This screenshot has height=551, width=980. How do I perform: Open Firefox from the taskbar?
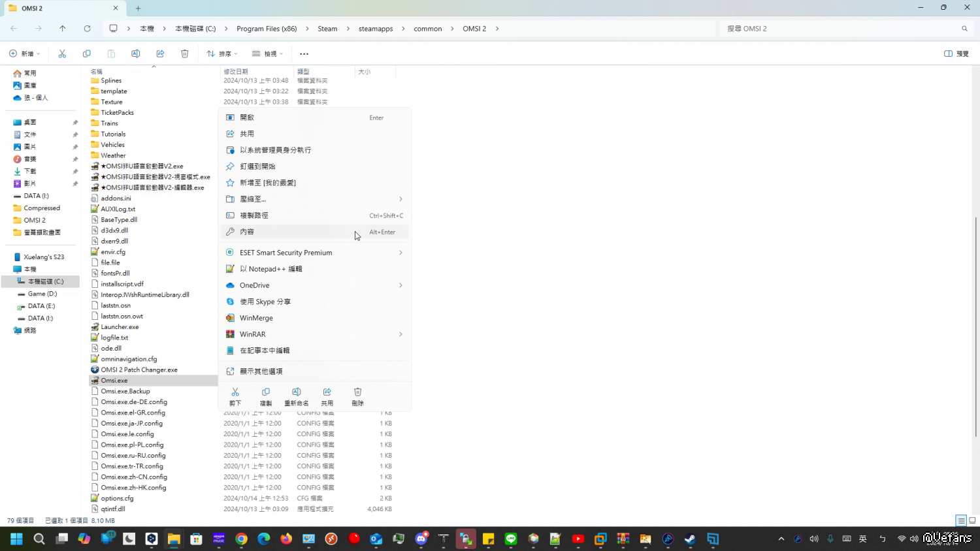[x=286, y=539]
